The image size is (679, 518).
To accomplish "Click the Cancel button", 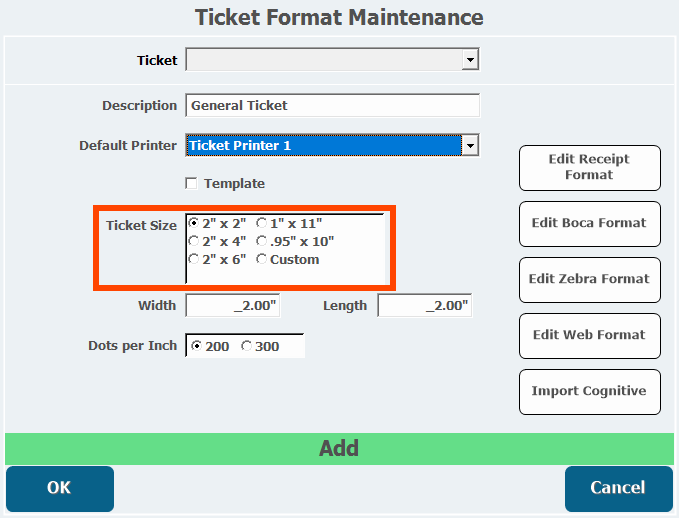I will 618,488.
